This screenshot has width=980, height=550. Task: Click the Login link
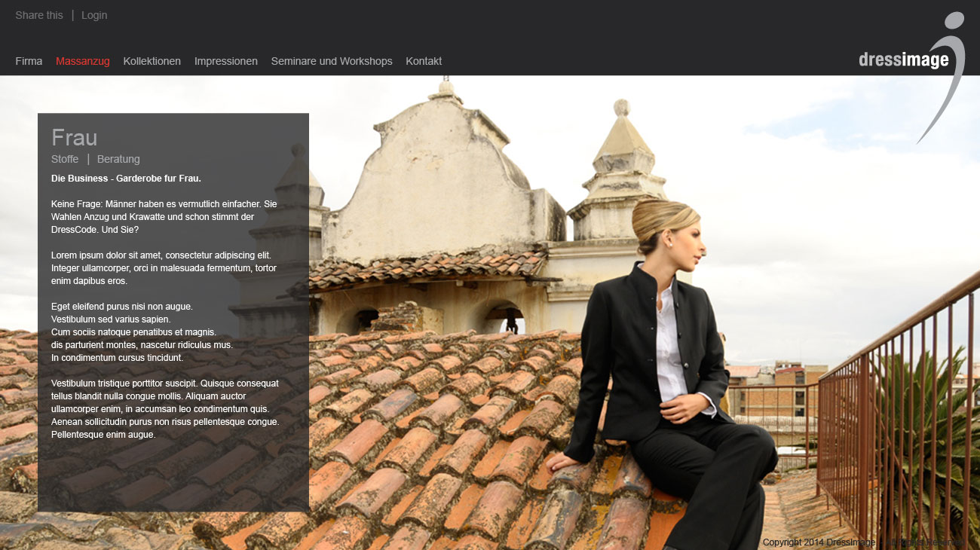(x=94, y=15)
